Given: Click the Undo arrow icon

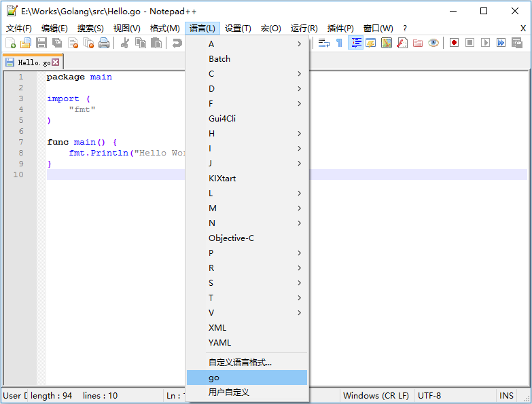Looking at the screenshot, I should point(177,43).
